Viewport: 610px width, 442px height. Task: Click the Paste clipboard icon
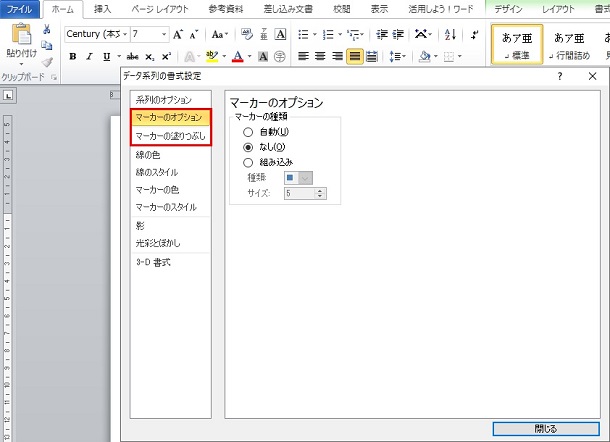pos(21,34)
